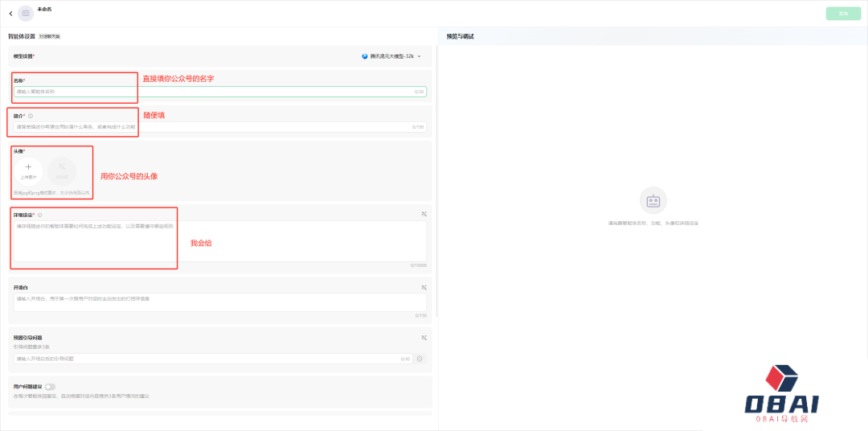Screen dimensions: 868x431
Task: Click the 开场白 opening message text box
Action: 219,302
